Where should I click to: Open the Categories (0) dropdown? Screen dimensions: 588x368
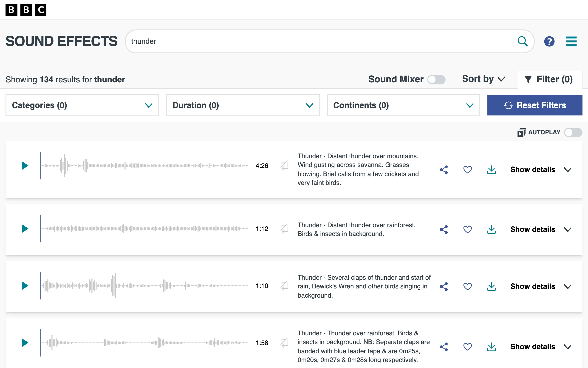(82, 105)
